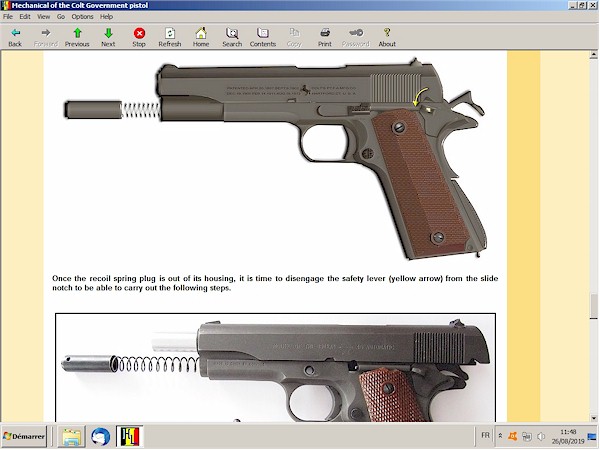Open the Thunderbird taskbar icon
This screenshot has height=450, width=600.
(x=101, y=437)
